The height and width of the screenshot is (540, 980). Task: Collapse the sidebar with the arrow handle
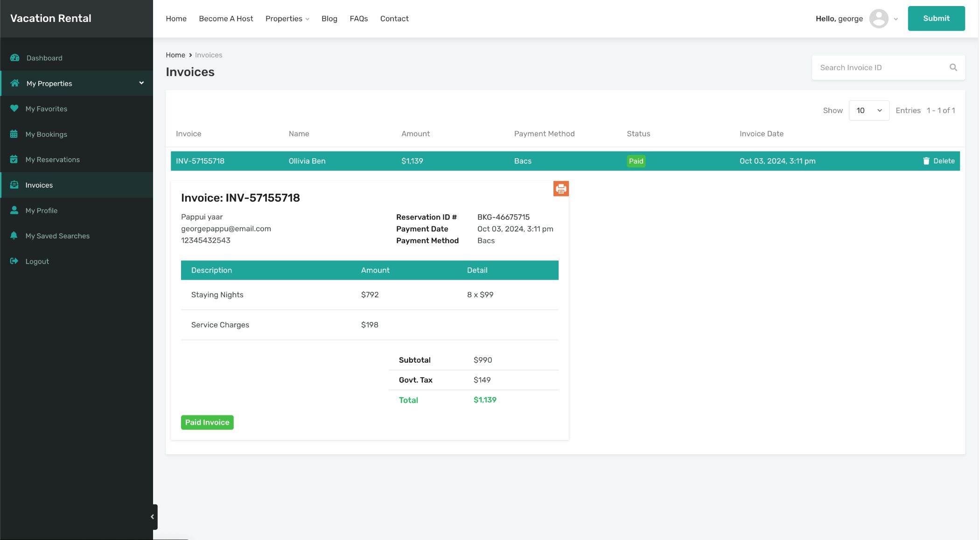pos(153,517)
